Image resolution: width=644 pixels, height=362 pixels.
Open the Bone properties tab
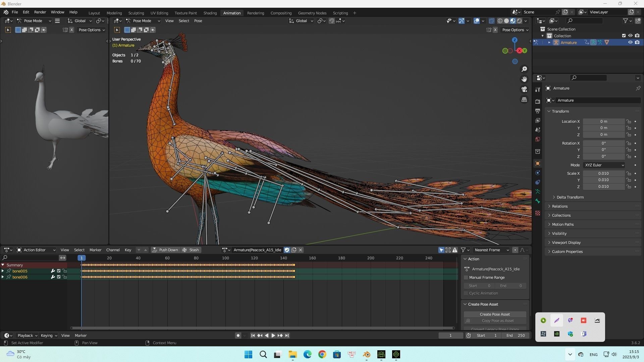[538, 201]
